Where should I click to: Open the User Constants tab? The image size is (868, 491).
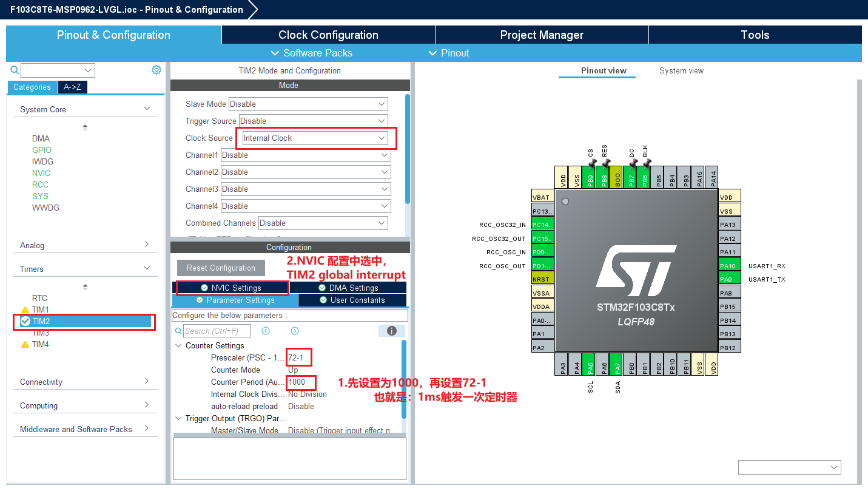352,300
